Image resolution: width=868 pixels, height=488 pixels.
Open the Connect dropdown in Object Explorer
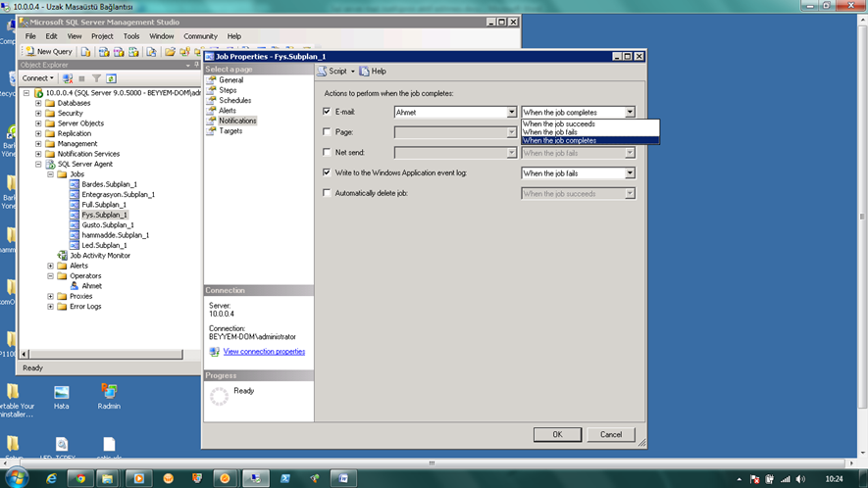click(37, 78)
